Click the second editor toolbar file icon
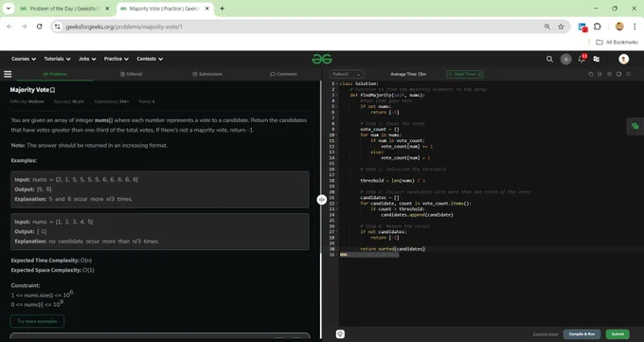The width and height of the screenshot is (644, 342). (600, 74)
